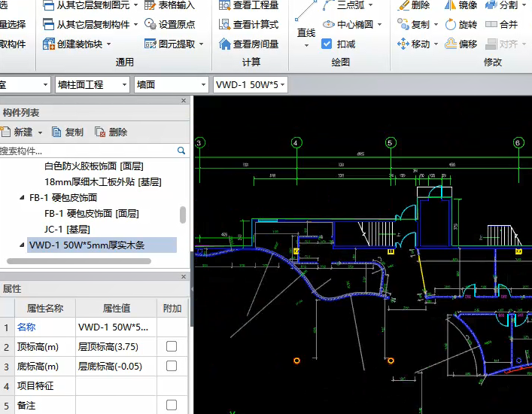Viewport: 532px width, 414px height.
Task: Click the 旋转 rotate tool
Action: (x=461, y=24)
